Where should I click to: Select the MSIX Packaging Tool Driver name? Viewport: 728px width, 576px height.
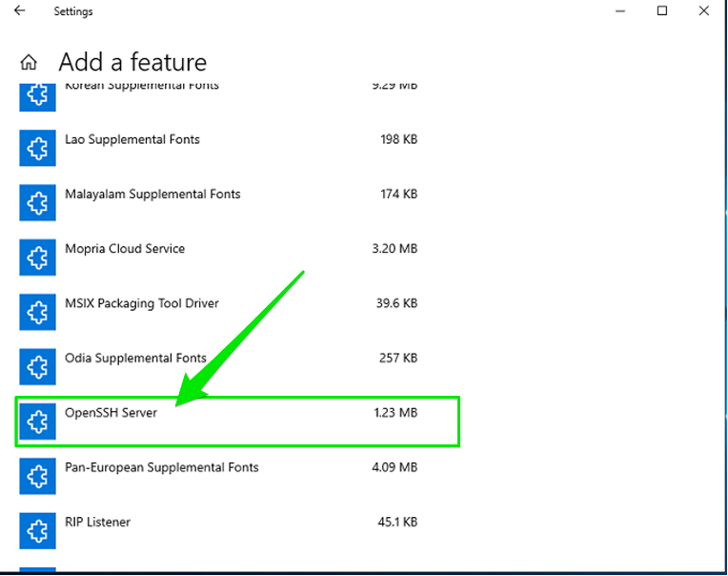tap(142, 304)
